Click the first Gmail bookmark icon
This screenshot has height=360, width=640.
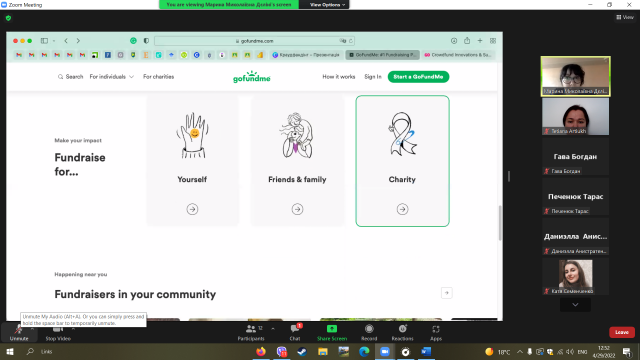point(19,55)
